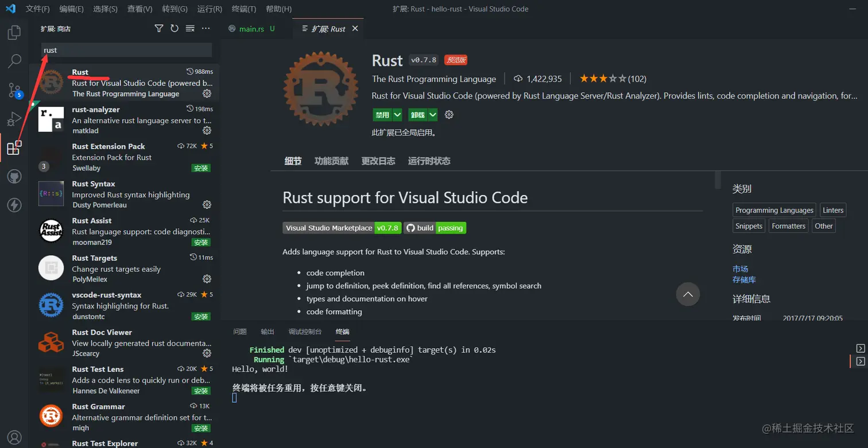Install the Rust Assist extension
The width and height of the screenshot is (868, 448).
(x=201, y=242)
